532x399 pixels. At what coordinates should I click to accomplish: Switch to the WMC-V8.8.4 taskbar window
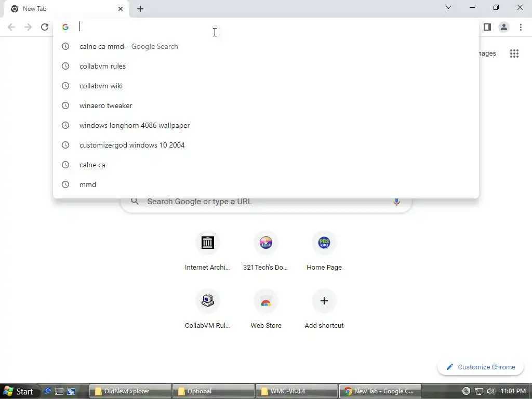pyautogui.click(x=297, y=391)
